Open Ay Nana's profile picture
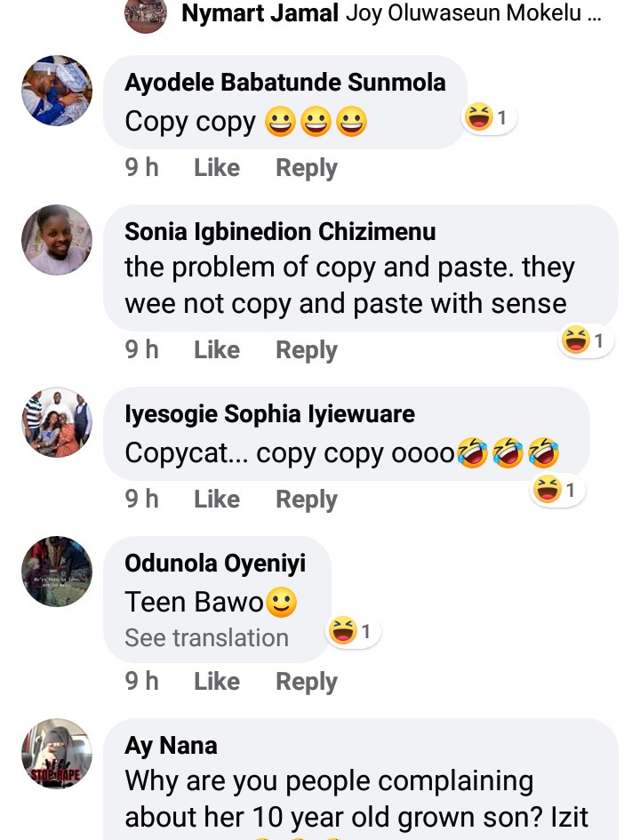This screenshot has height=840, width=640. [x=57, y=753]
